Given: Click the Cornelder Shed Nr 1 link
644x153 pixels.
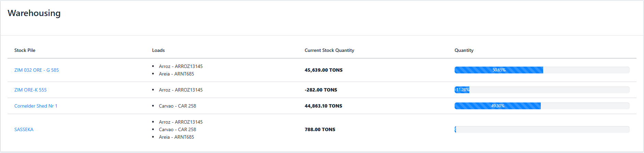Looking at the screenshot, I should 36,106.
